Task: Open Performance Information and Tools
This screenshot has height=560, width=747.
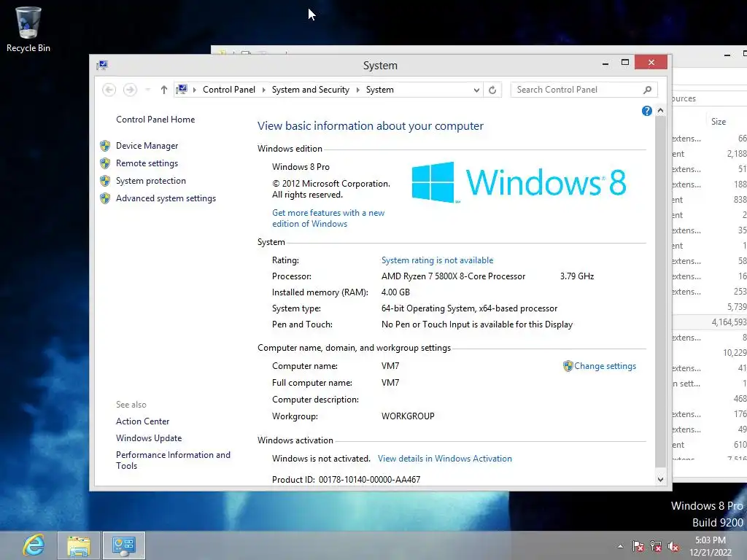Action: [x=173, y=461]
